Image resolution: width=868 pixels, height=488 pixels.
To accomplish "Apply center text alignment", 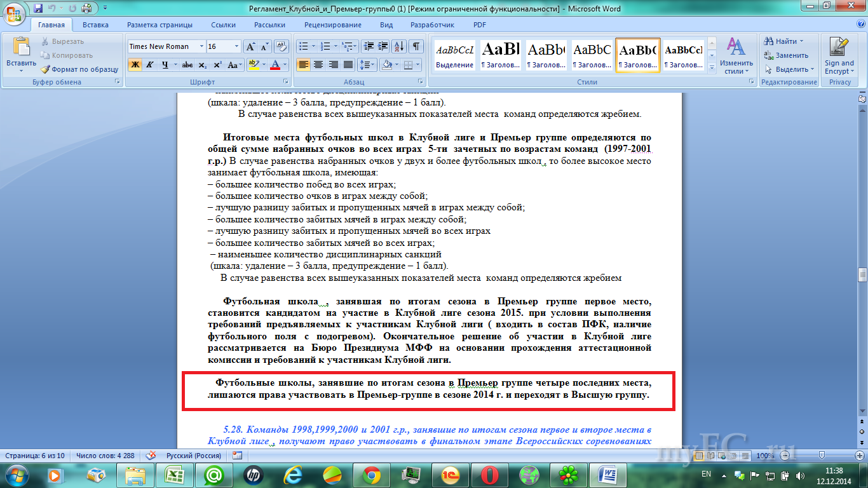I will coord(318,65).
